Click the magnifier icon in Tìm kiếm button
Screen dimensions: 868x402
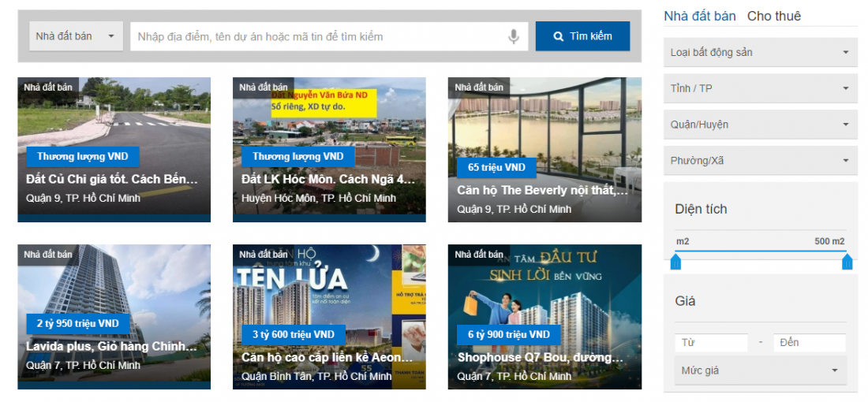(x=559, y=36)
